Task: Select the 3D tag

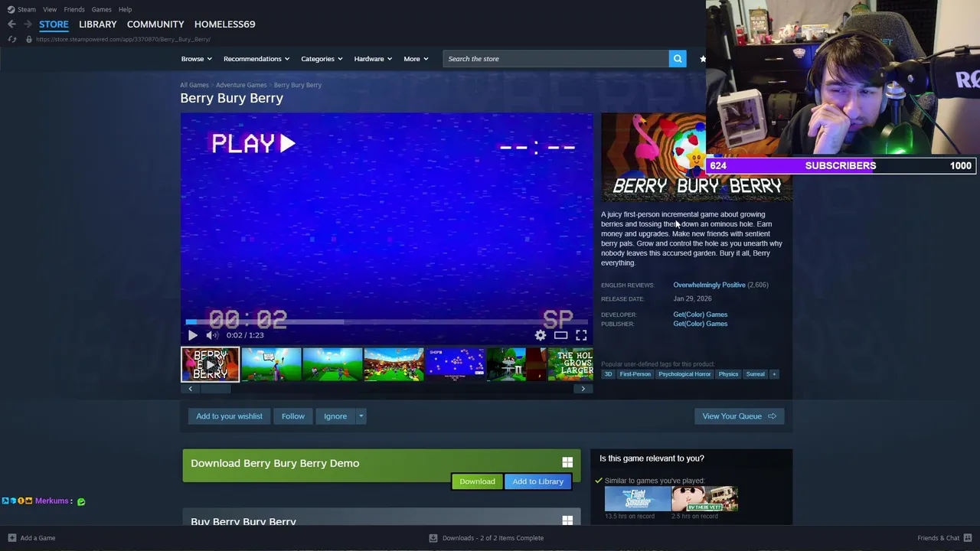Action: [608, 374]
